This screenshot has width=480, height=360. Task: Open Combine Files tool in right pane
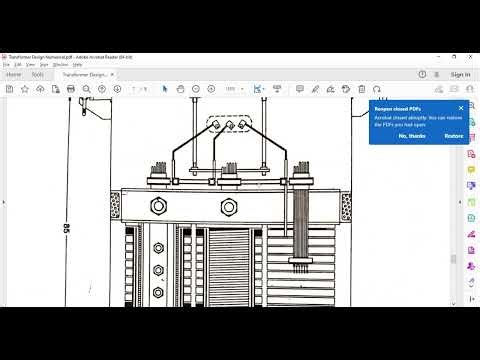[x=471, y=186]
